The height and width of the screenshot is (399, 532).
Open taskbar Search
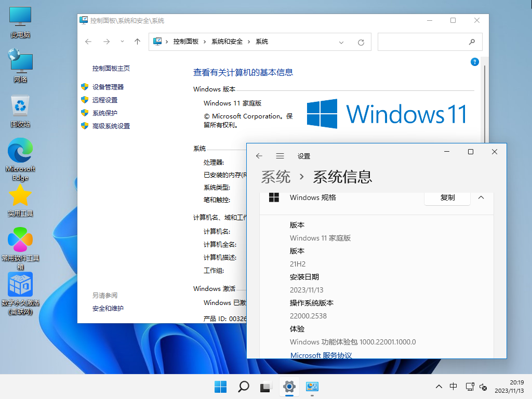click(x=243, y=387)
